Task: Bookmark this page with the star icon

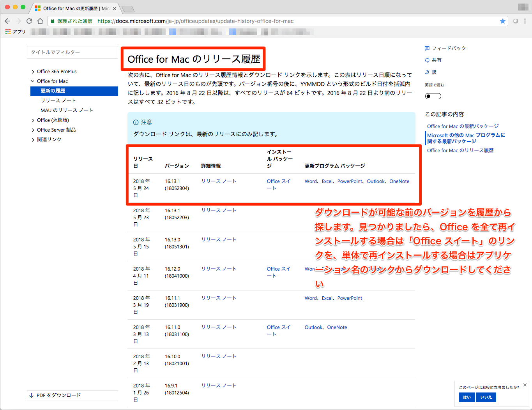Action: tap(503, 21)
